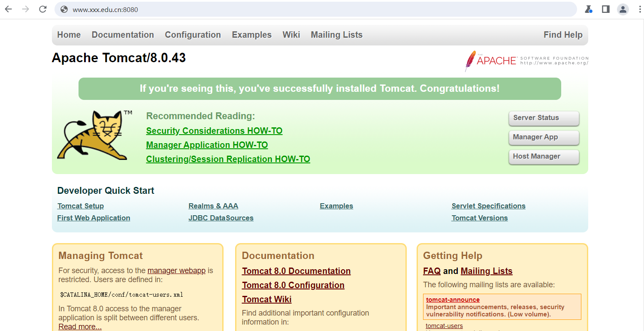Focus the address bar URL field

click(300, 9)
